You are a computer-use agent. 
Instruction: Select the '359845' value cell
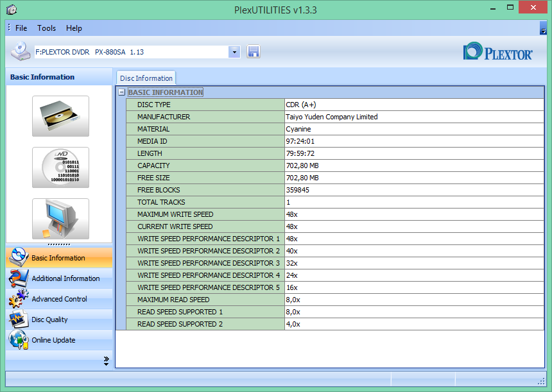(x=415, y=190)
